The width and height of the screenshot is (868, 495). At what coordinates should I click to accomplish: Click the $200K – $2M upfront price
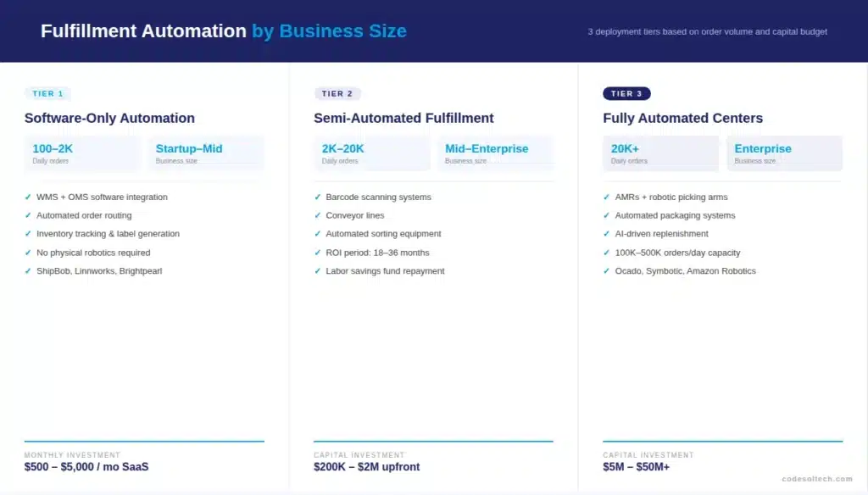[366, 467]
